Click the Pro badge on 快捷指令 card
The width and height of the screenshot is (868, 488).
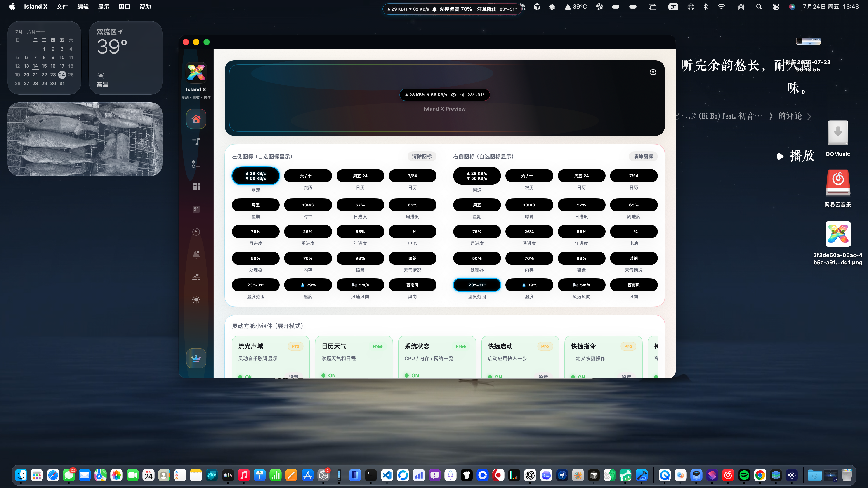click(628, 346)
